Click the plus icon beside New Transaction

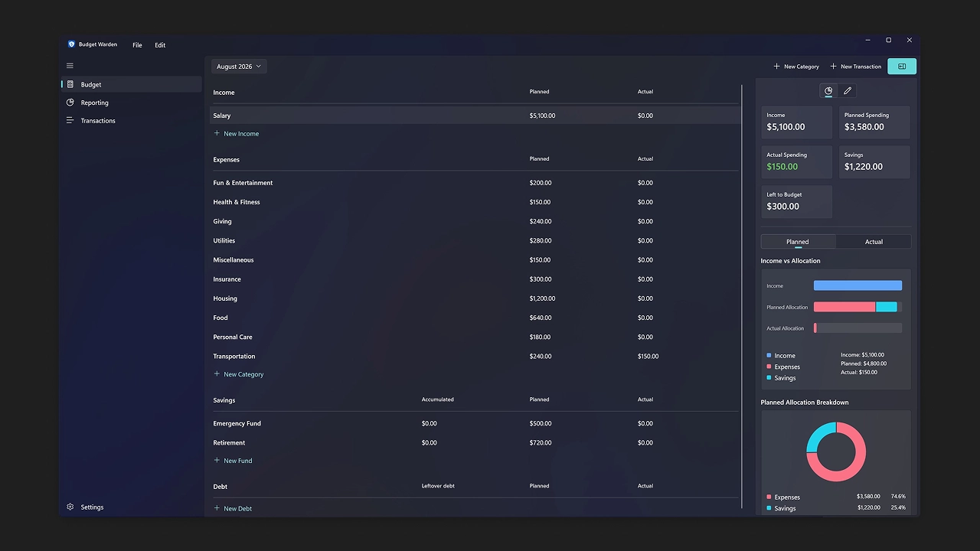834,67
